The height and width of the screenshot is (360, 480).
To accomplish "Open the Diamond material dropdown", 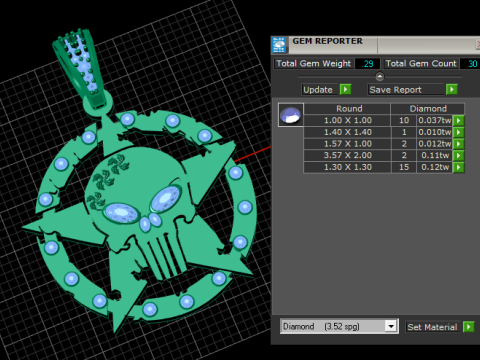I will (x=391, y=326).
